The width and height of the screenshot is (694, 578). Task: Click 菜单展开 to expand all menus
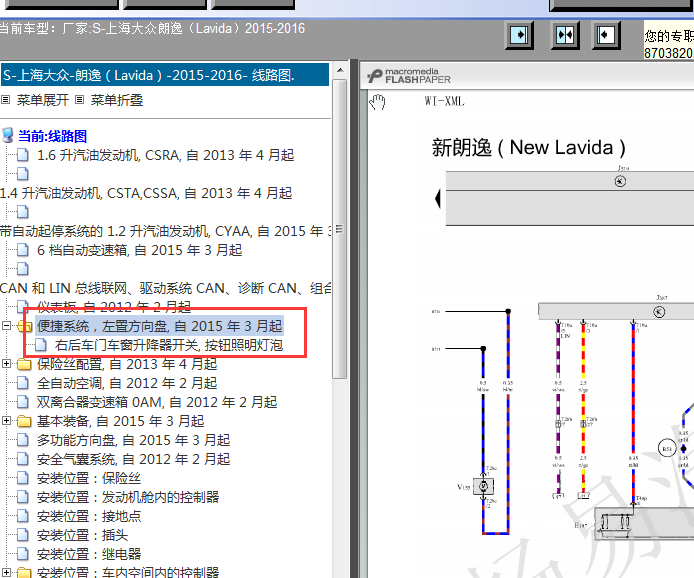point(42,100)
